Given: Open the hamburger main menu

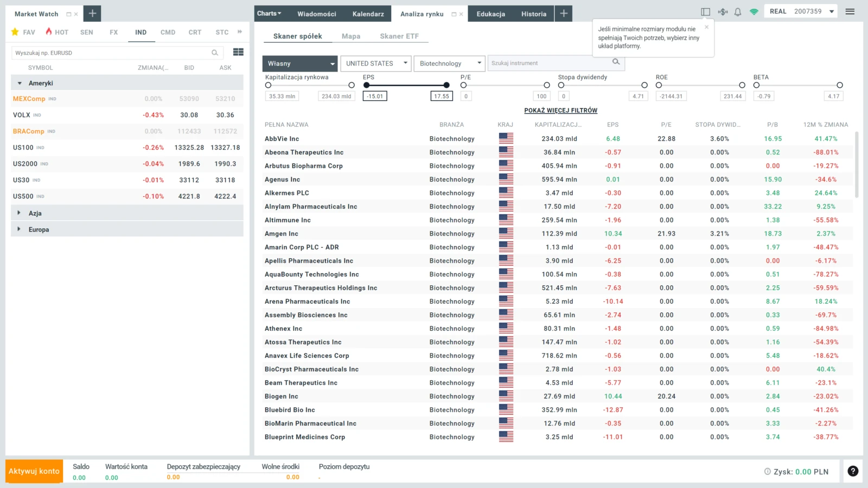Looking at the screenshot, I should coord(850,11).
